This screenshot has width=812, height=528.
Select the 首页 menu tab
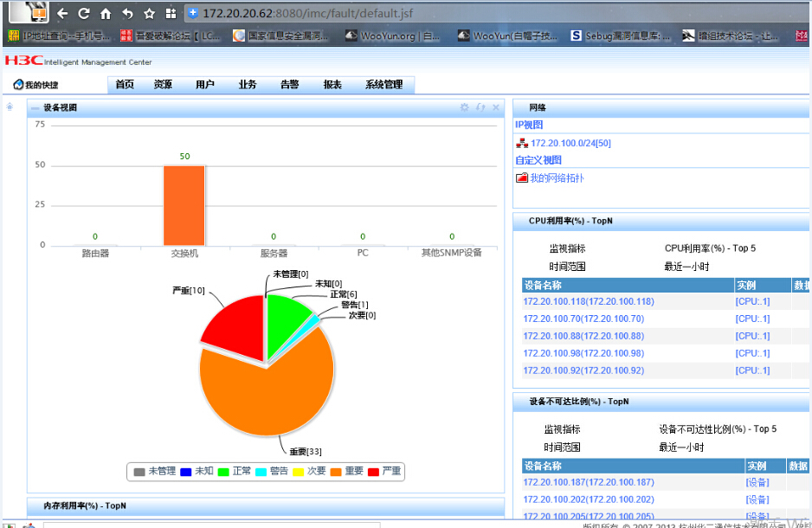(x=125, y=84)
